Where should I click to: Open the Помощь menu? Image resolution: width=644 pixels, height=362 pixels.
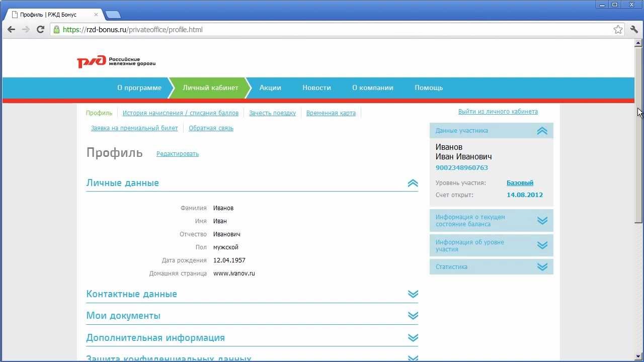[429, 87]
